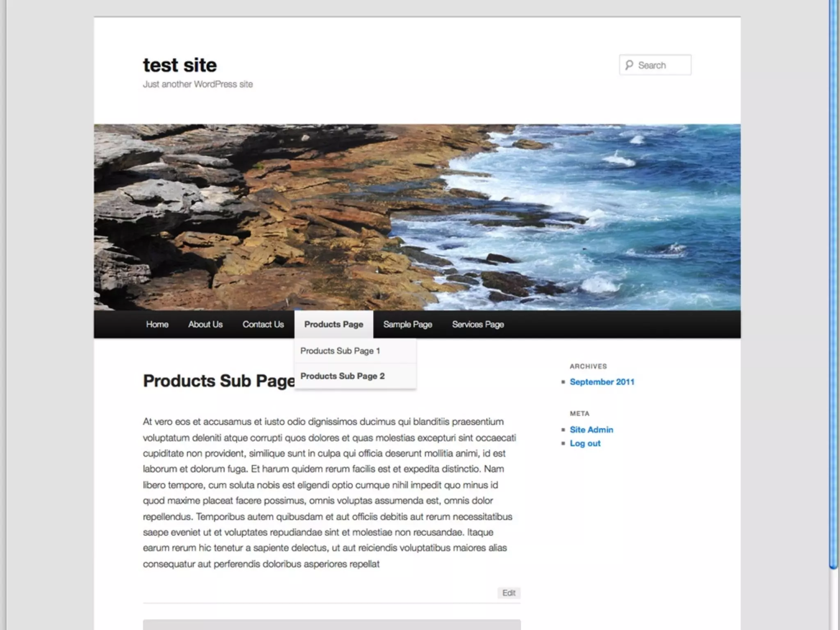The height and width of the screenshot is (630, 840).
Task: Click the bullet beside September 2011
Action: (563, 382)
